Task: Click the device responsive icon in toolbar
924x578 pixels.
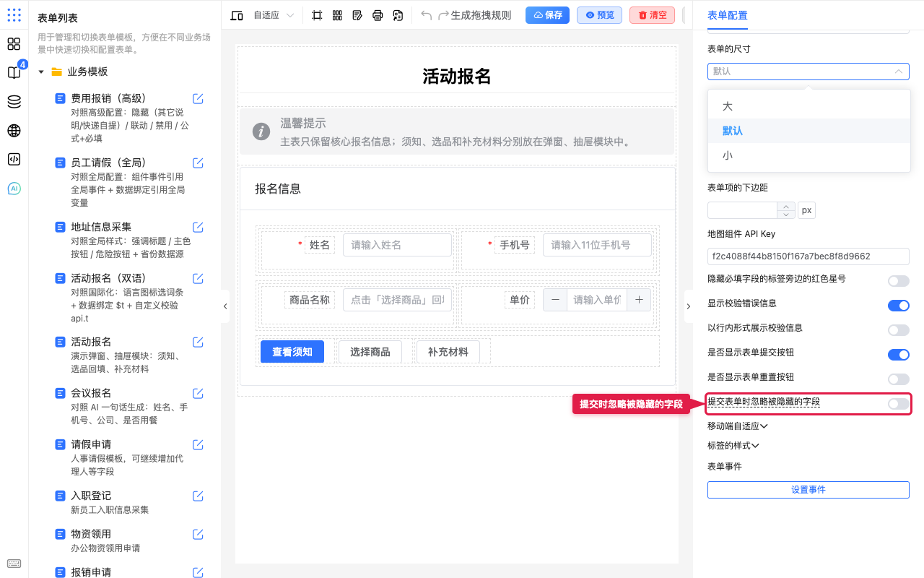Action: (237, 15)
